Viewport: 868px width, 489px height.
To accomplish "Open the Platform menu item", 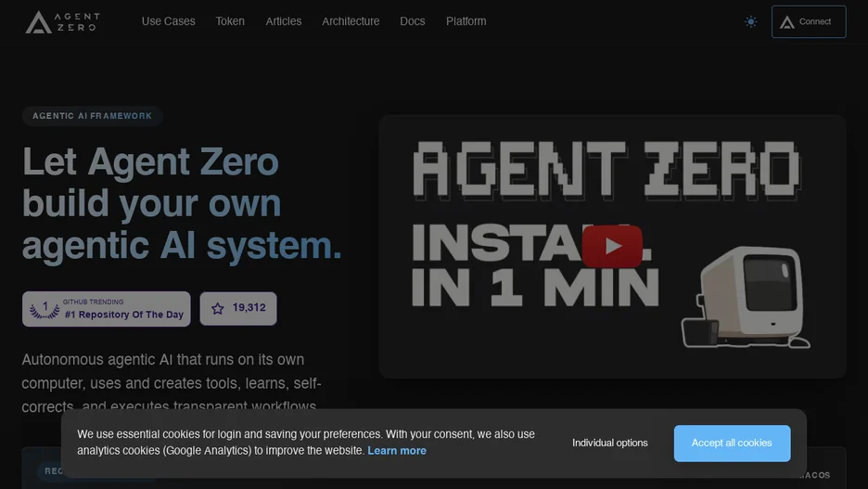I will click(466, 21).
